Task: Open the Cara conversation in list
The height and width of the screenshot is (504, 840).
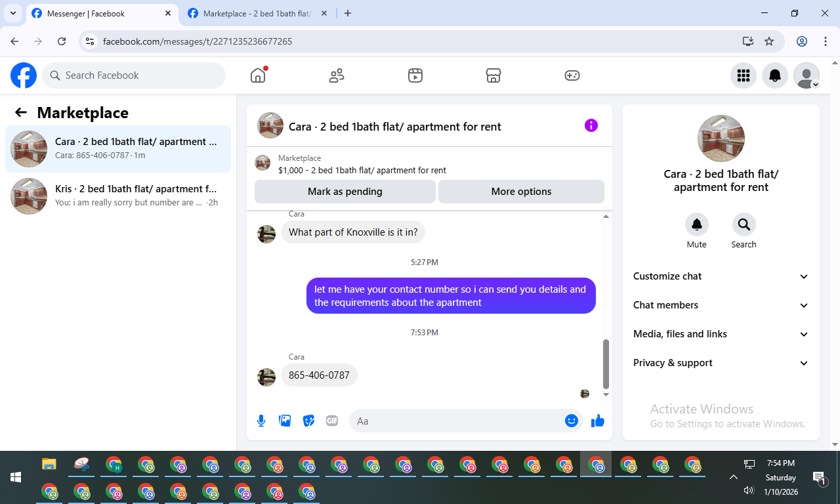Action: click(118, 149)
